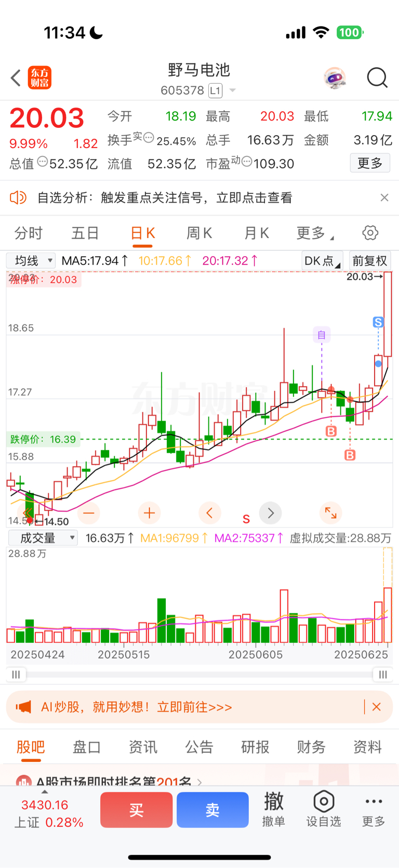Screen dimensions: 399x868
Task: Select 资讯 tab
Action: 143,747
